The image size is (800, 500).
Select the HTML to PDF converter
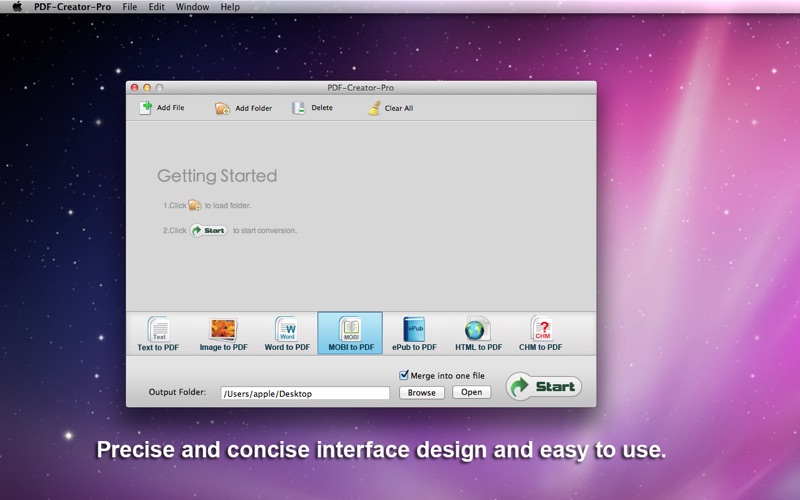478,334
